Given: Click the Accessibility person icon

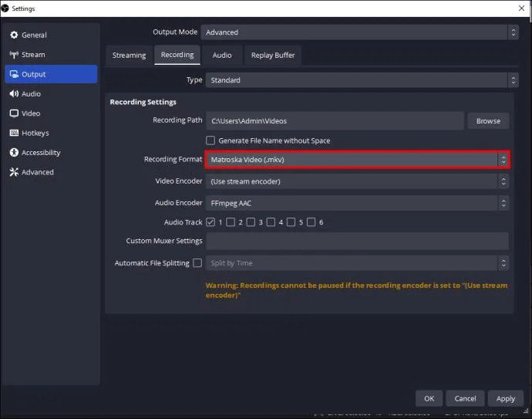Looking at the screenshot, I should (14, 153).
